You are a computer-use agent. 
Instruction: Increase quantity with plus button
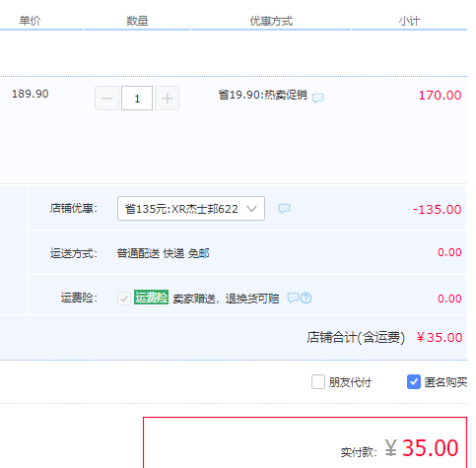tap(167, 98)
